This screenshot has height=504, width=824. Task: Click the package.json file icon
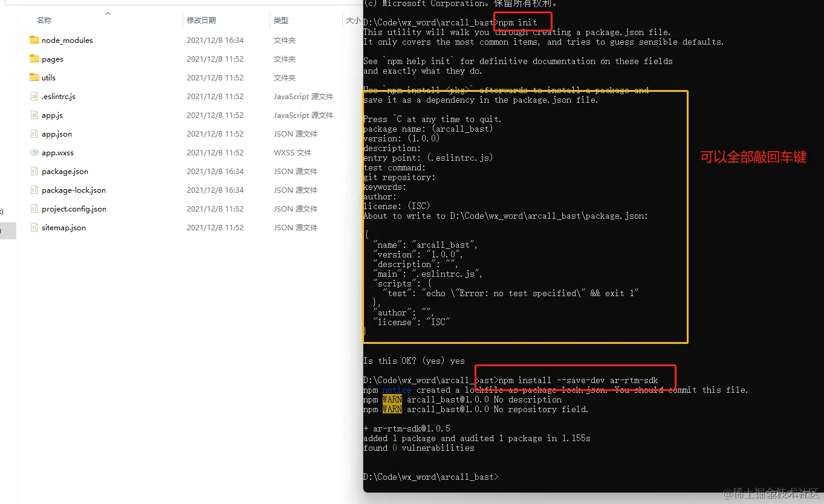(34, 172)
